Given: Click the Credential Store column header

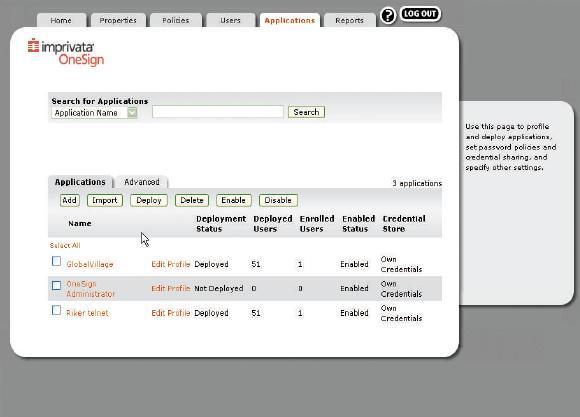Looking at the screenshot, I should 404,224.
